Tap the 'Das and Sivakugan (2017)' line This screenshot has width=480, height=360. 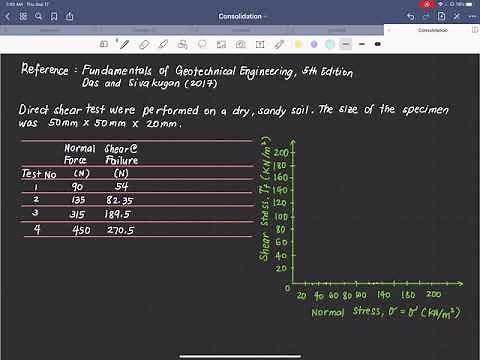coord(150,83)
